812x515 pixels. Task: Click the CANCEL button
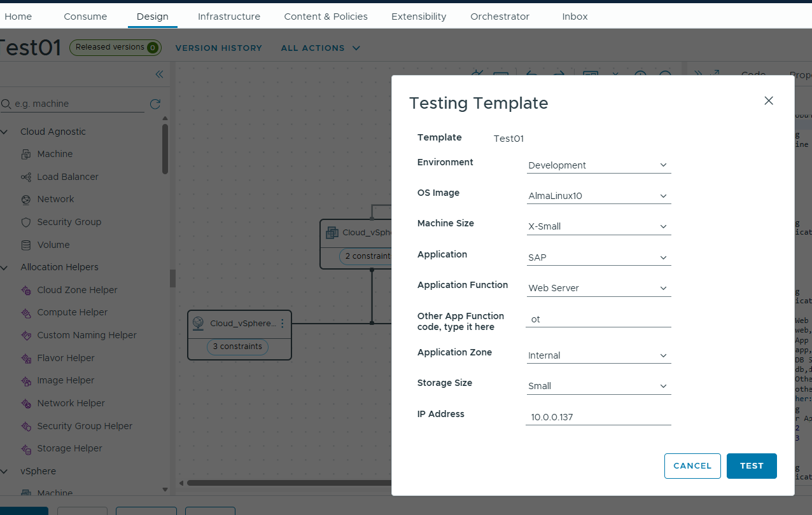(x=692, y=466)
